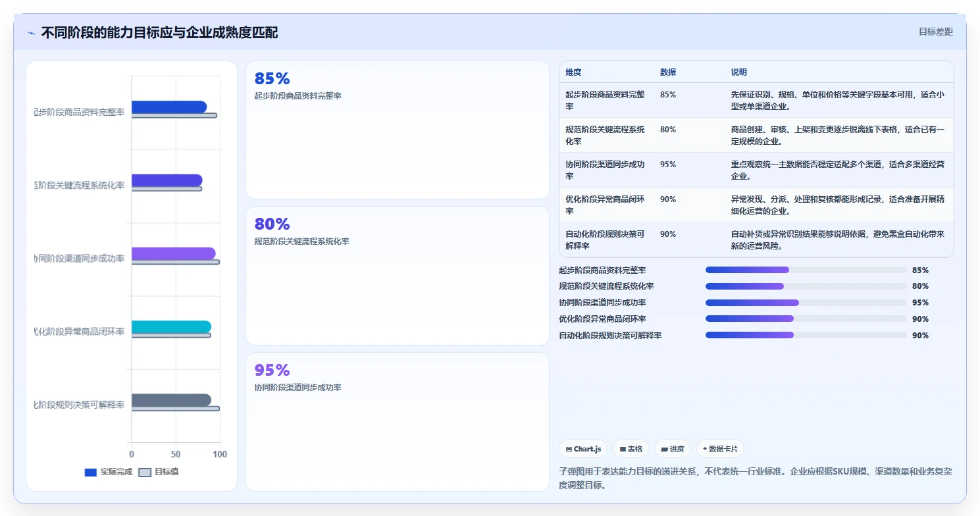The image size is (980, 516).
Task: Click the 100 tick on chart x-axis
Action: click(220, 454)
